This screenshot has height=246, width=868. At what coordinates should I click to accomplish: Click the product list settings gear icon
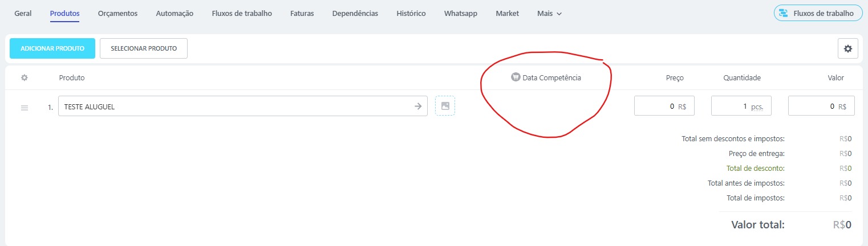(x=847, y=49)
